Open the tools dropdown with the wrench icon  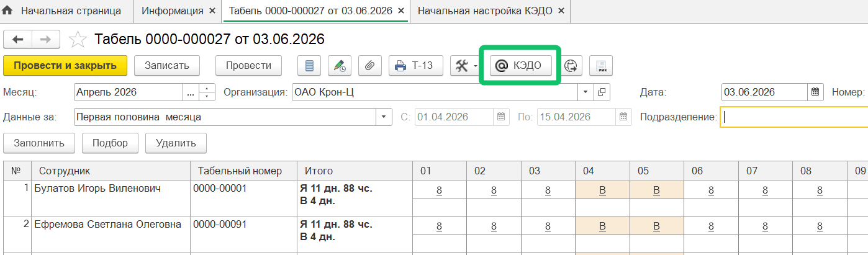pyautogui.click(x=465, y=66)
